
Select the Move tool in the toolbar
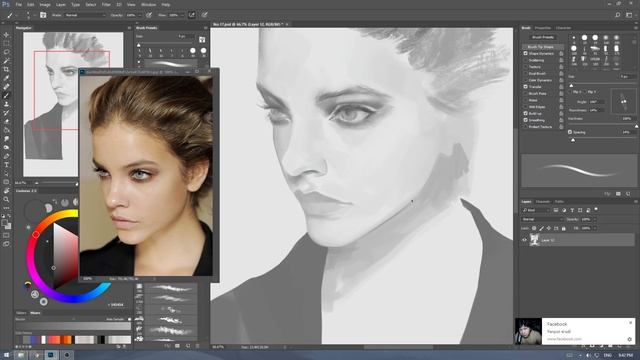coord(6,35)
